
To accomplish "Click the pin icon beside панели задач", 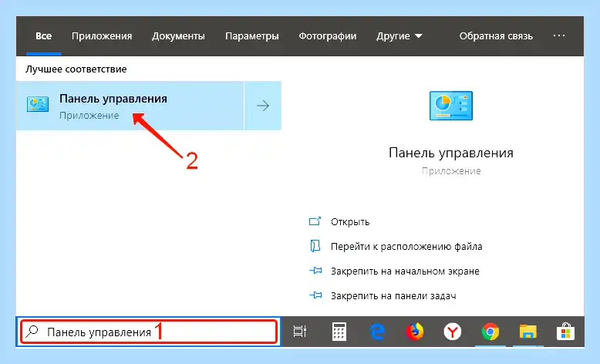I will click(315, 295).
